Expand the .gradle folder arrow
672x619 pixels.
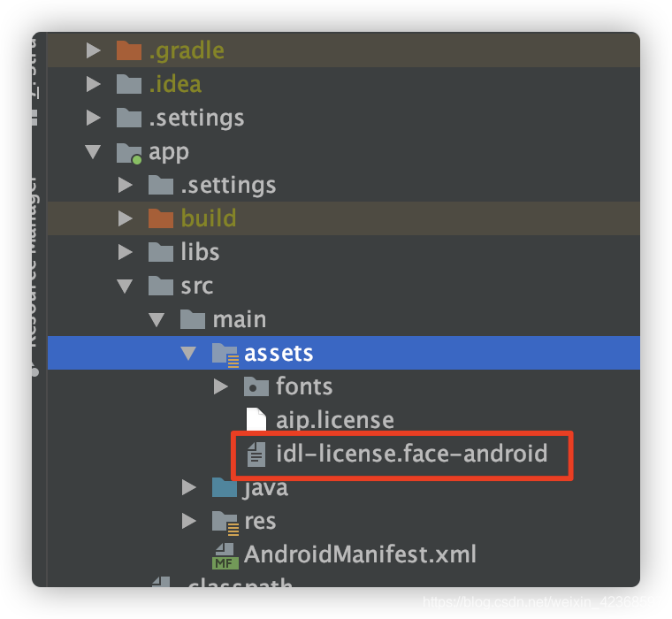94,50
